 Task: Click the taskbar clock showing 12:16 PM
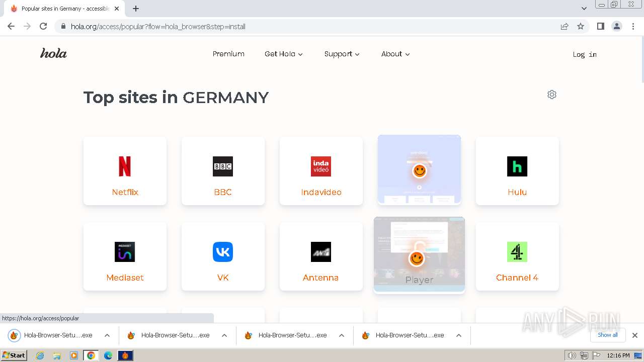pyautogui.click(x=618, y=355)
